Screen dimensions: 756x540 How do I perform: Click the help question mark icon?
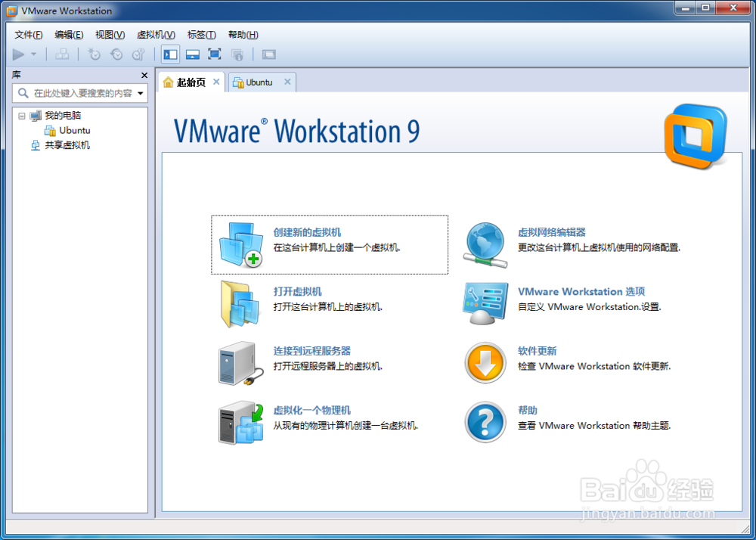(485, 422)
